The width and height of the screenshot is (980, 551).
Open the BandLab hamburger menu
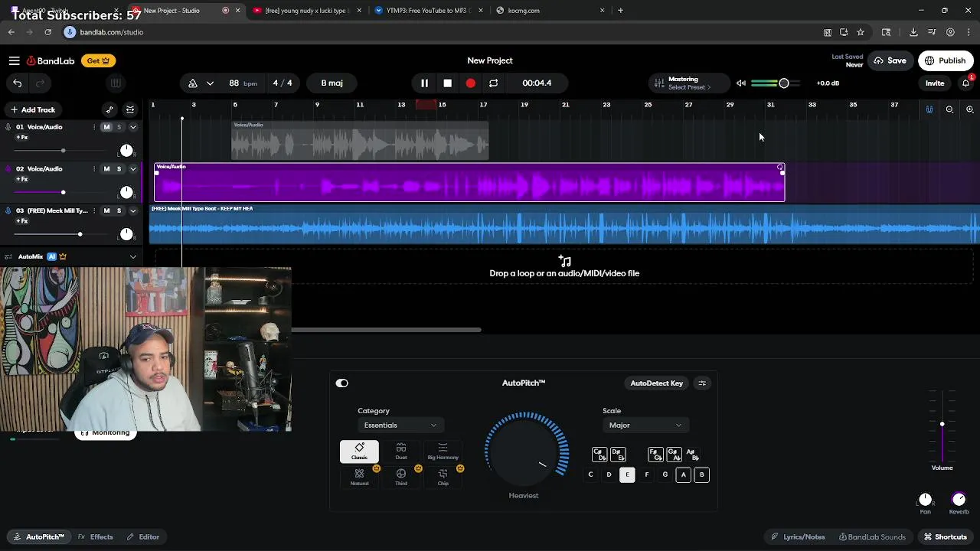click(x=14, y=60)
